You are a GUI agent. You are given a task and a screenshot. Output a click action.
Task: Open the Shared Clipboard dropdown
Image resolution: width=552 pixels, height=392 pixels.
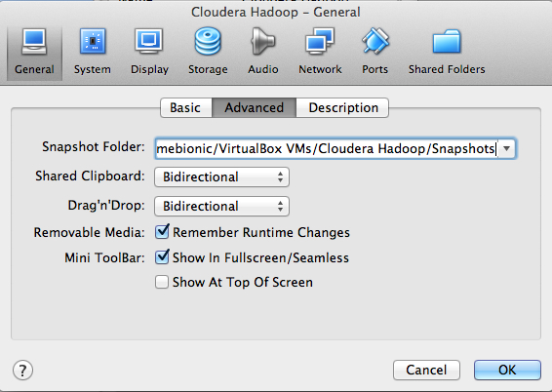(x=221, y=176)
